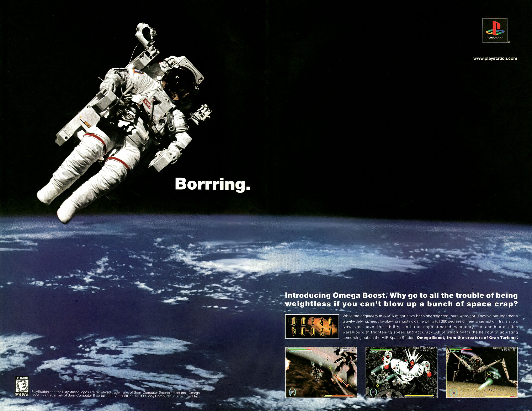532x411 pixels.
Task: Click the trademark copyright notice text
Action: (x=116, y=394)
